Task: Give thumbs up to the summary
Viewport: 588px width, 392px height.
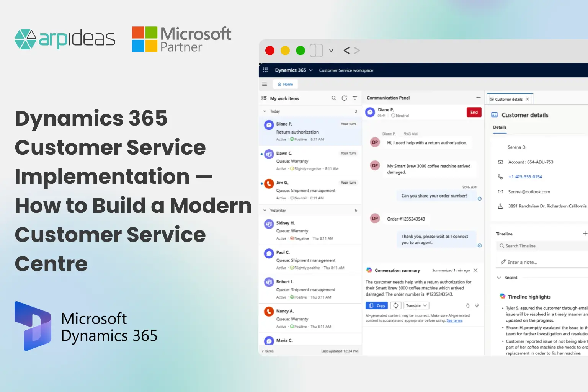Action: 467,305
